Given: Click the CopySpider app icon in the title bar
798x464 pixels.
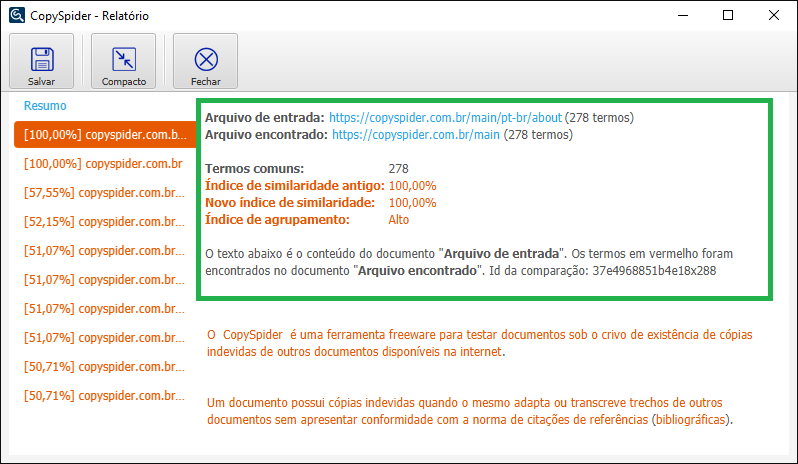Looking at the screenshot, I should click(x=17, y=15).
